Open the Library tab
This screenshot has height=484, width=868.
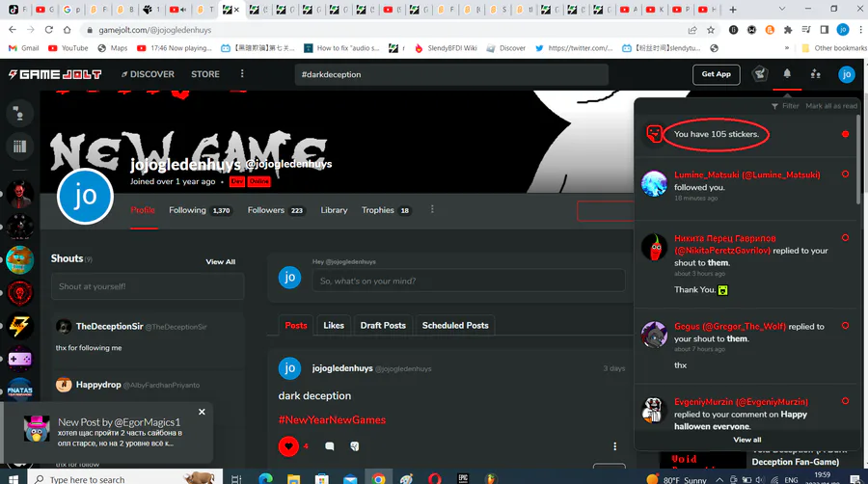(x=334, y=210)
